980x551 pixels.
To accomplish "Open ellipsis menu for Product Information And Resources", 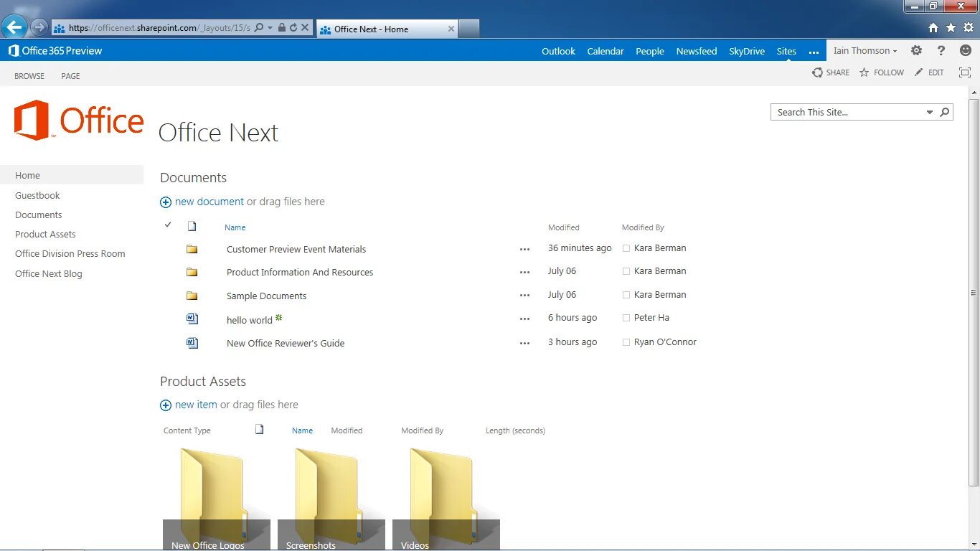I will point(524,273).
